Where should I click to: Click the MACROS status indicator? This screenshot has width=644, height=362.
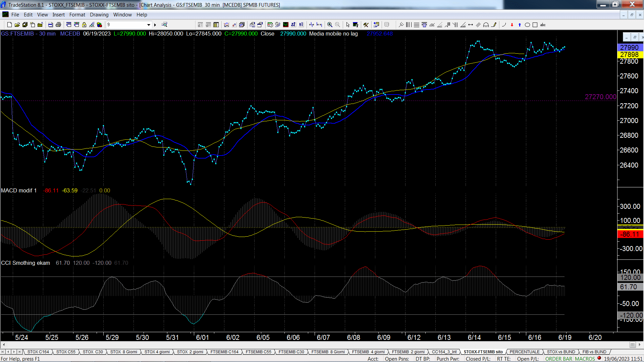[x=585, y=359]
